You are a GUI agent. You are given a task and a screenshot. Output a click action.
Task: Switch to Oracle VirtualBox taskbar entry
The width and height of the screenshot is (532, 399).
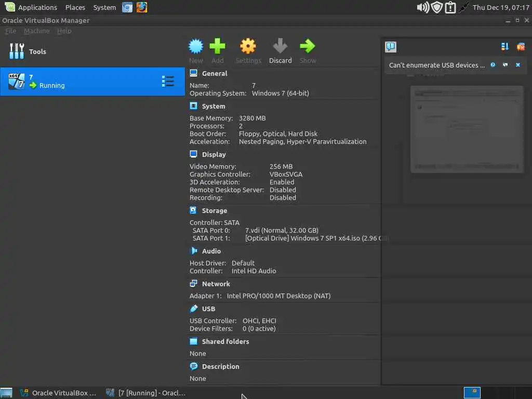click(58, 393)
